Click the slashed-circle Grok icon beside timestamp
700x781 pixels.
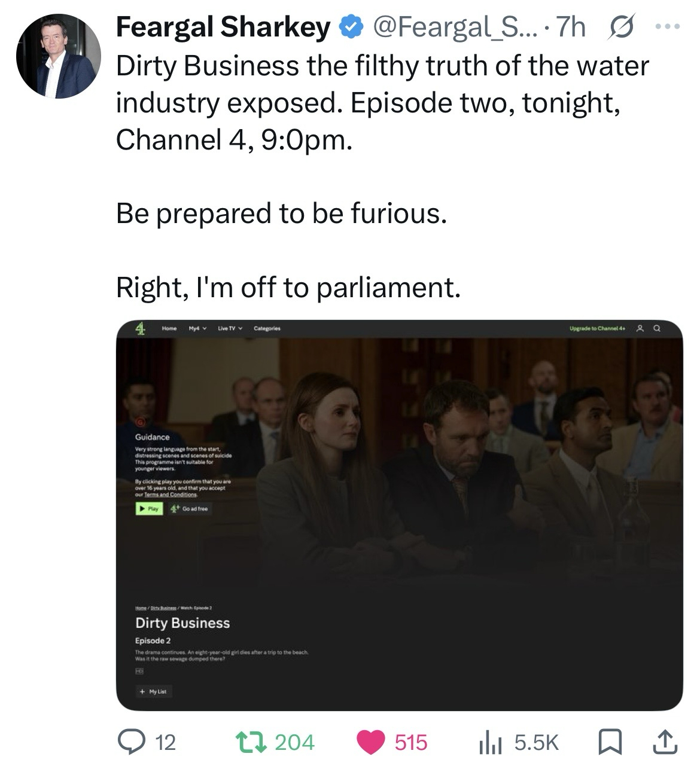coord(621,28)
